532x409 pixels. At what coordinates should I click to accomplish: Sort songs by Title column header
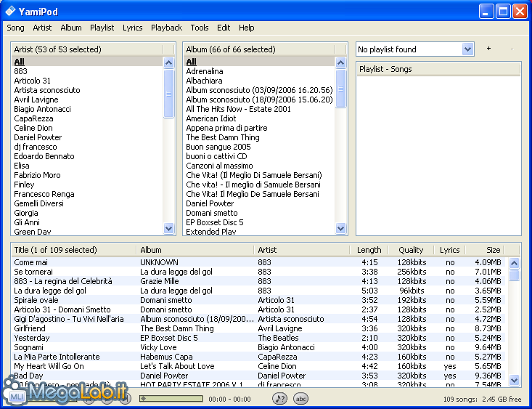point(73,250)
